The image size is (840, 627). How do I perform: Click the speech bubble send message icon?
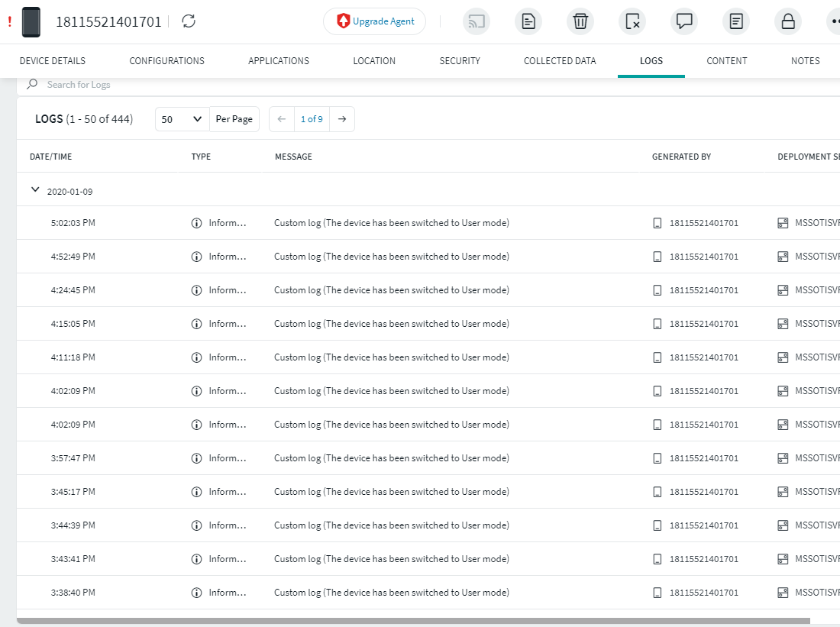click(684, 21)
